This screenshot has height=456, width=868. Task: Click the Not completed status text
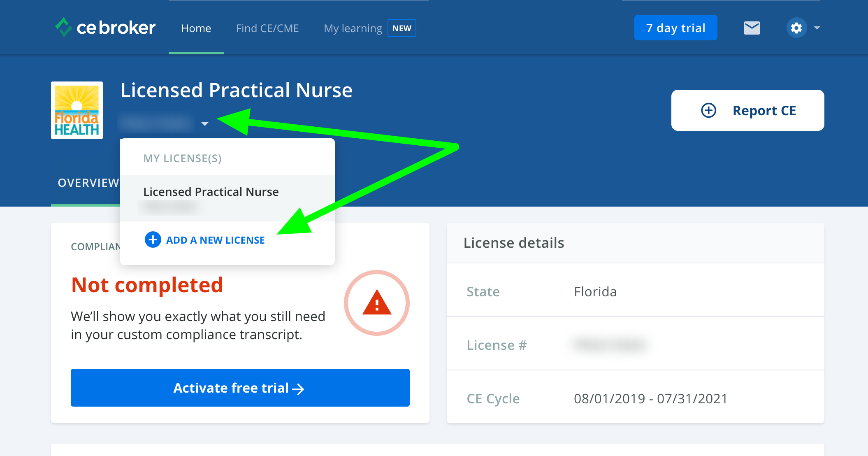147,285
